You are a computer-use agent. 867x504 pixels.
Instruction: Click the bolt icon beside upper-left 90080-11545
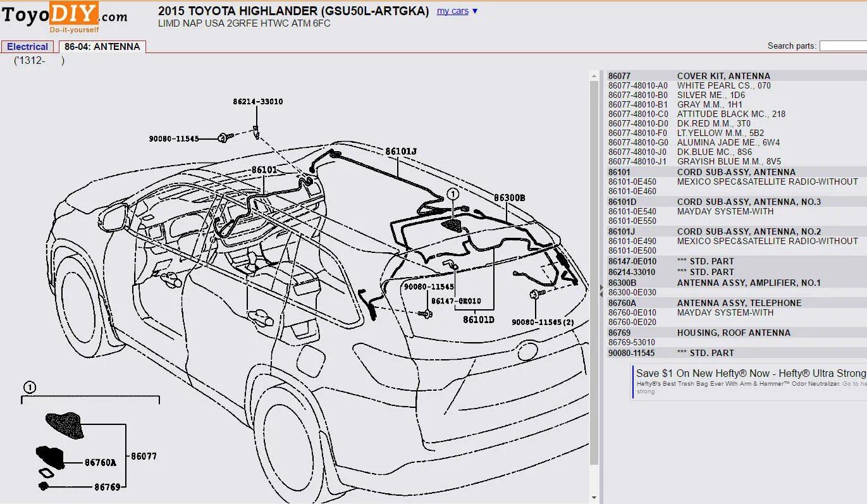pos(225,137)
